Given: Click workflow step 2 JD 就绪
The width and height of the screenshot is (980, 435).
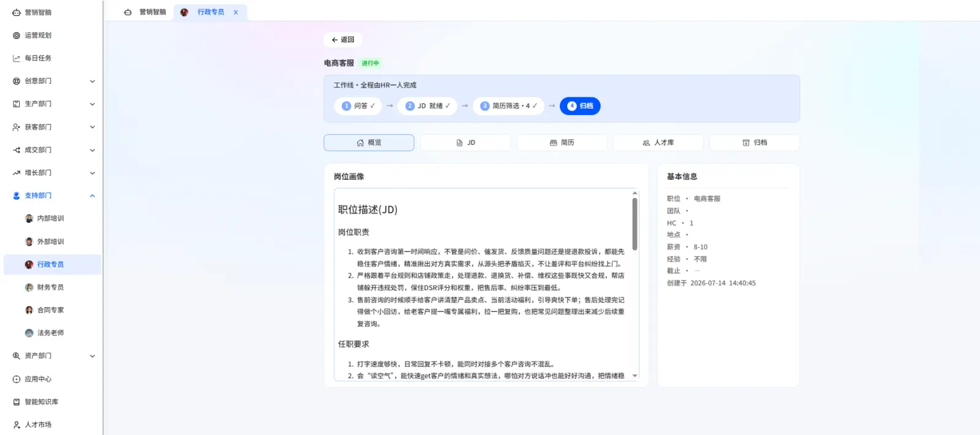Looking at the screenshot, I should point(428,106).
